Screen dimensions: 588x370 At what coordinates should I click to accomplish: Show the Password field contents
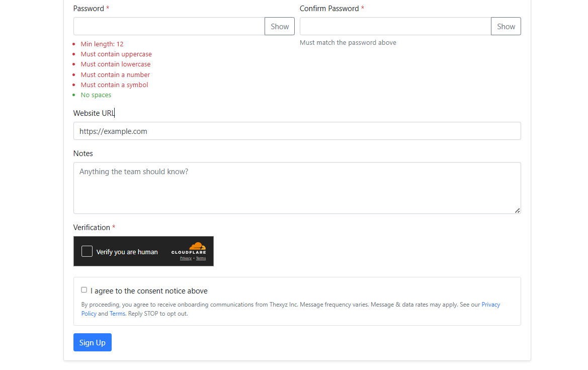coord(280,26)
